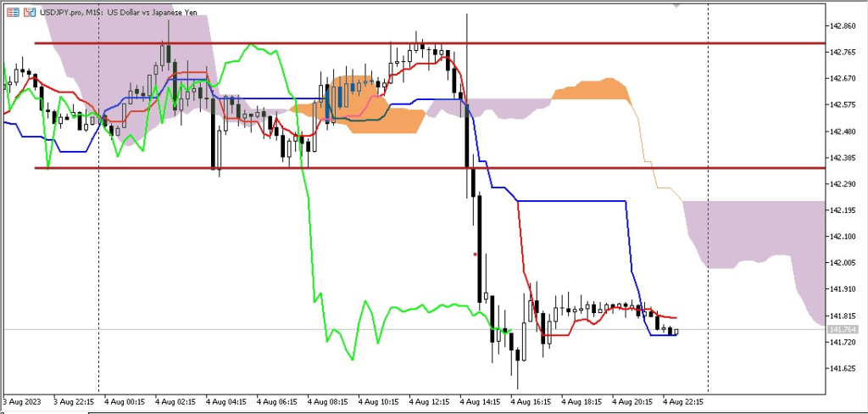Screen dimensions: 868x414
Task: Click the small red dot marker on the chart
Action: click(x=475, y=254)
